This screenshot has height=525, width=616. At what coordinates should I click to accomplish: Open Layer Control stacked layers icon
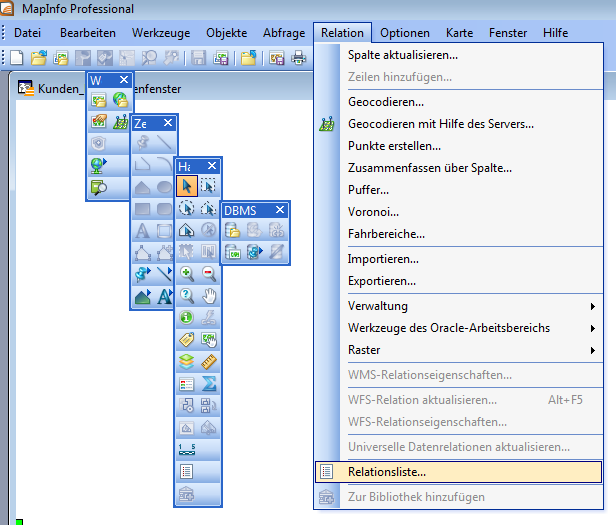(187, 362)
